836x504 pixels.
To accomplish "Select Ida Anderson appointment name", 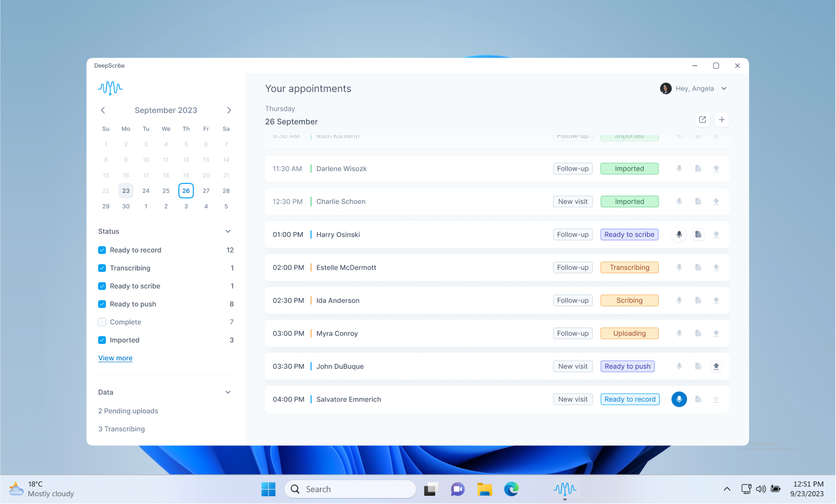I will coord(338,301).
